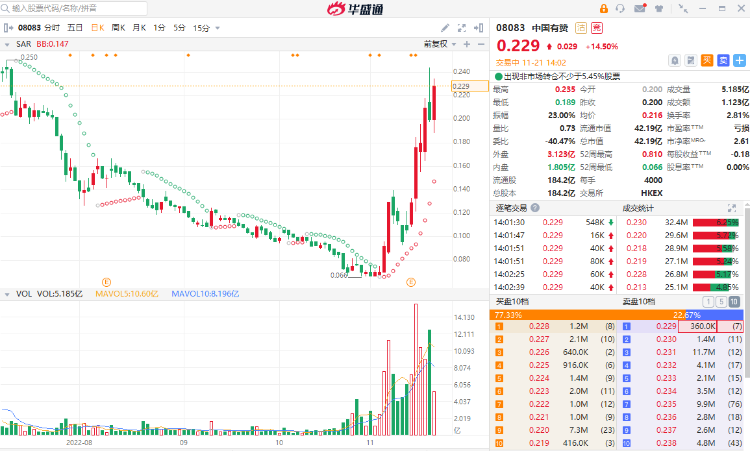Viewport: 750px width, 451px height.
Task: Open the messages envelope icon
Action: click(x=640, y=8)
